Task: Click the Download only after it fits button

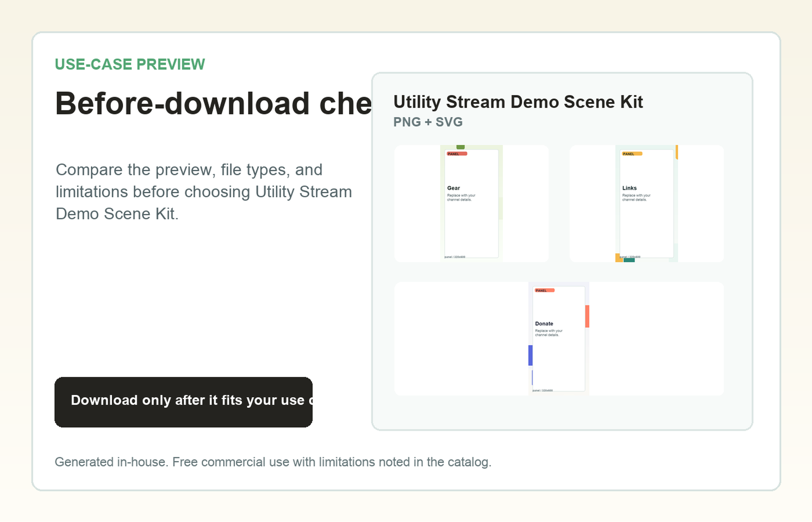Action: (x=183, y=402)
